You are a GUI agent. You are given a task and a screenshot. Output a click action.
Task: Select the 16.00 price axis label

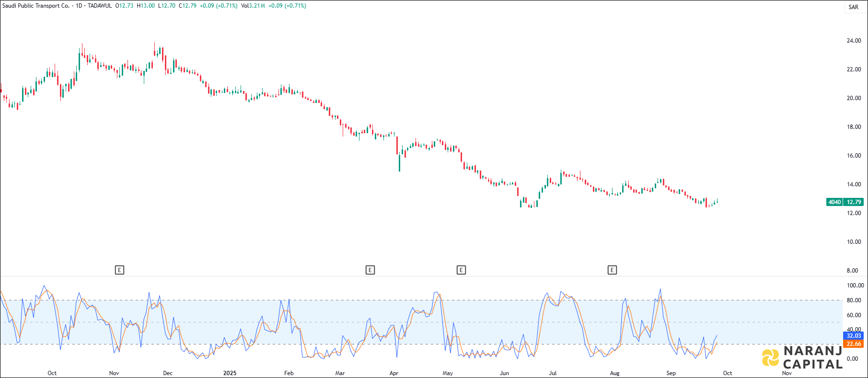[854, 156]
